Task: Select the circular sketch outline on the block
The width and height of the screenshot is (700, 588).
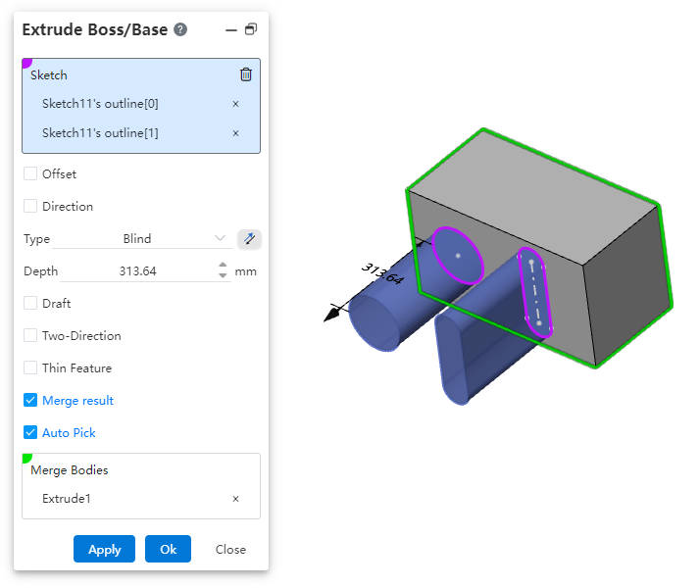Action: [458, 256]
